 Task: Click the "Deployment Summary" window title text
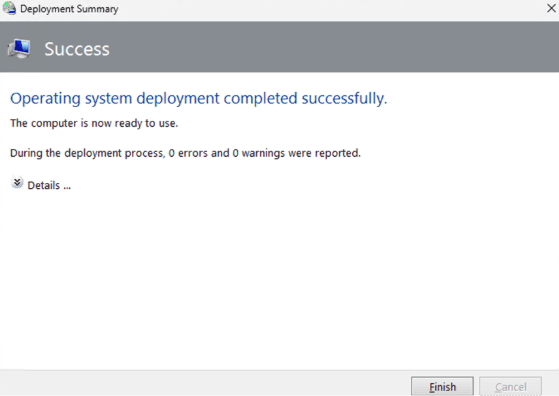pyautogui.click(x=69, y=9)
